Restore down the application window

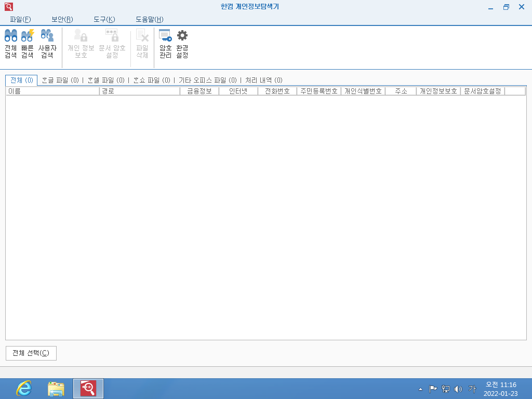tap(506, 7)
